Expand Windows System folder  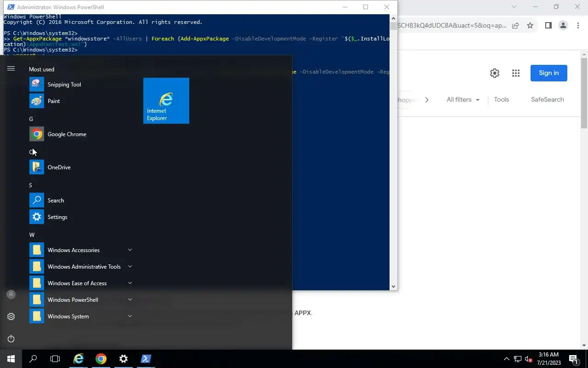(81, 316)
